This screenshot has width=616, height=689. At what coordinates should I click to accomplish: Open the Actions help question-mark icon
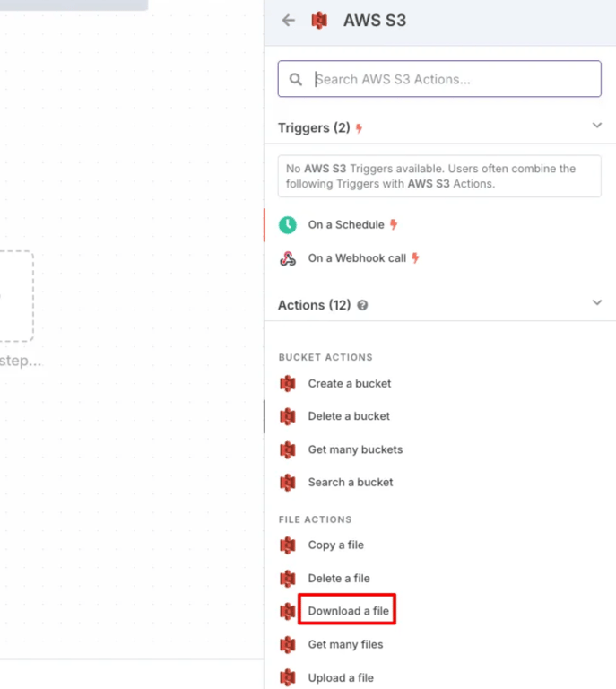tap(362, 305)
